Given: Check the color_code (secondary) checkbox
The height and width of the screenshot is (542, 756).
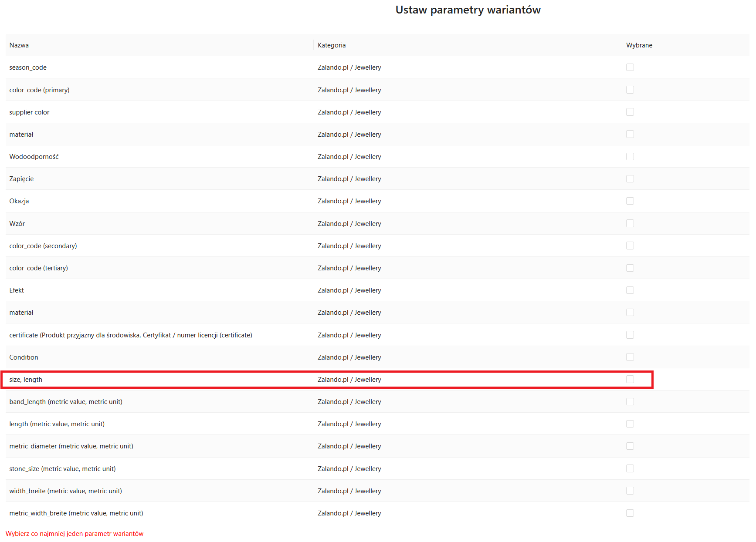Looking at the screenshot, I should pyautogui.click(x=630, y=246).
